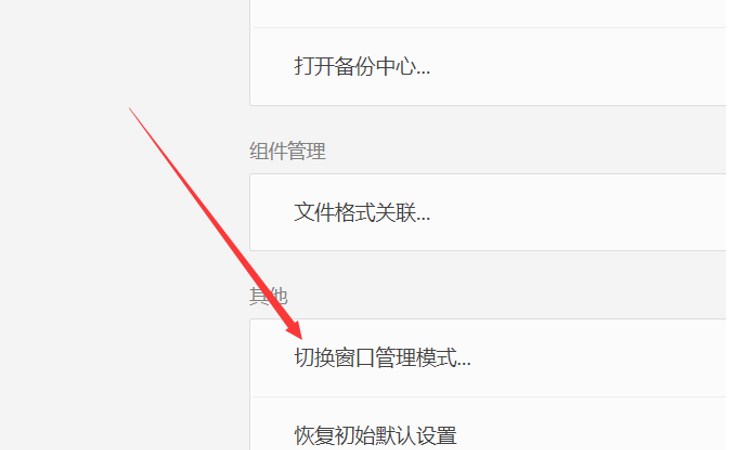Click the empty area right of 文件格式关联 row

(x=578, y=212)
